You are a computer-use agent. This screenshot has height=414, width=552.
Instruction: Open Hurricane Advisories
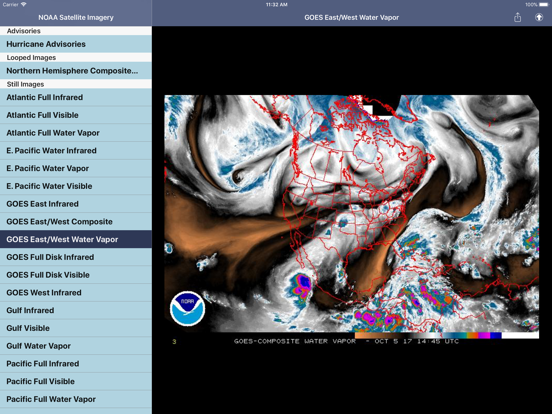(76, 44)
